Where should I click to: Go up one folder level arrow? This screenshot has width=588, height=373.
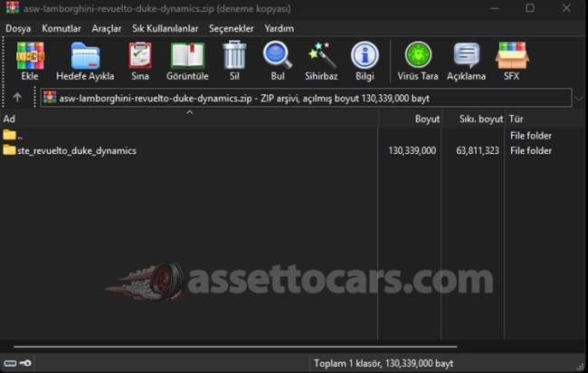point(17,98)
